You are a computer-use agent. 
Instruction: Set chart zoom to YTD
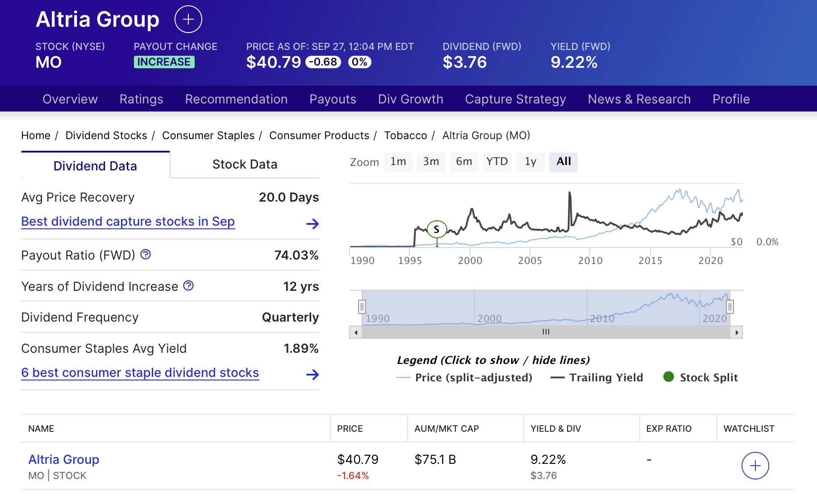(x=497, y=162)
